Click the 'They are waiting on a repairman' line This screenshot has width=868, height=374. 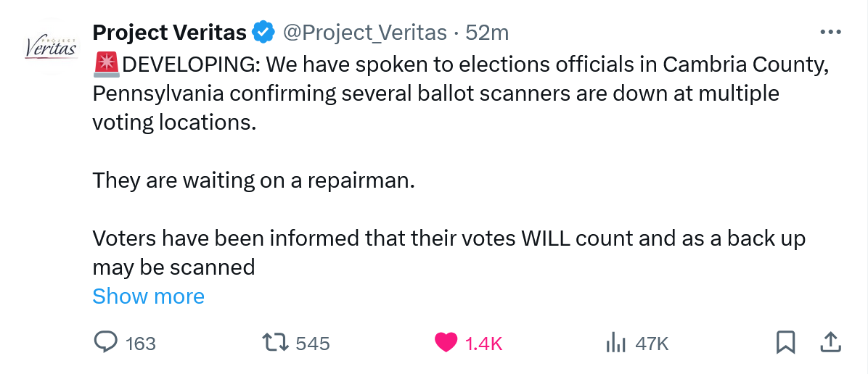click(x=253, y=180)
